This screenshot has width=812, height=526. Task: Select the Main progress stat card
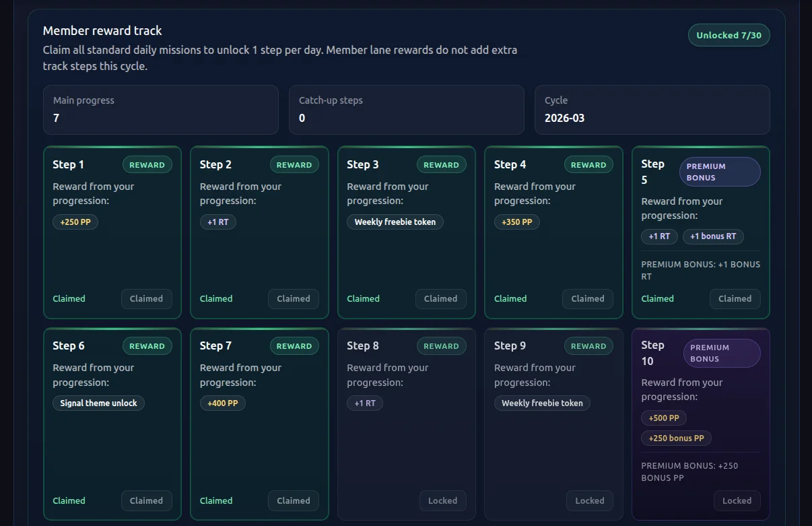click(160, 110)
